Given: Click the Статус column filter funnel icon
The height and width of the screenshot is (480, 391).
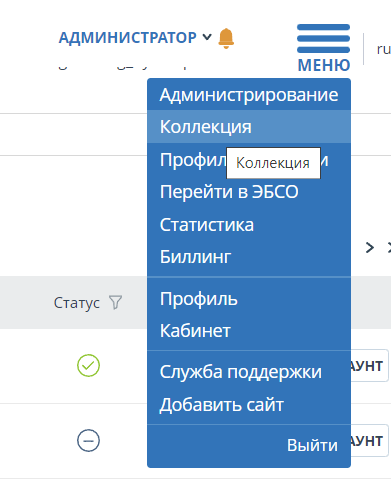Looking at the screenshot, I should 116,302.
